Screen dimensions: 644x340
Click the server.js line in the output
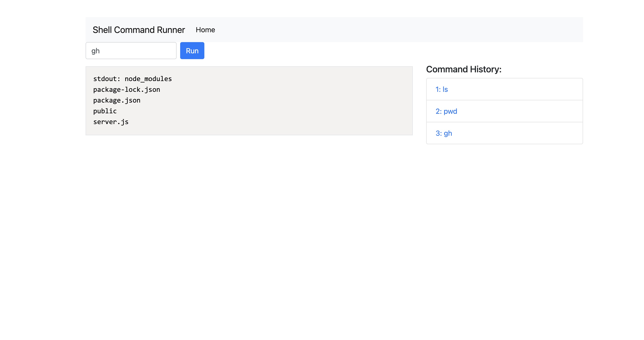click(111, 122)
